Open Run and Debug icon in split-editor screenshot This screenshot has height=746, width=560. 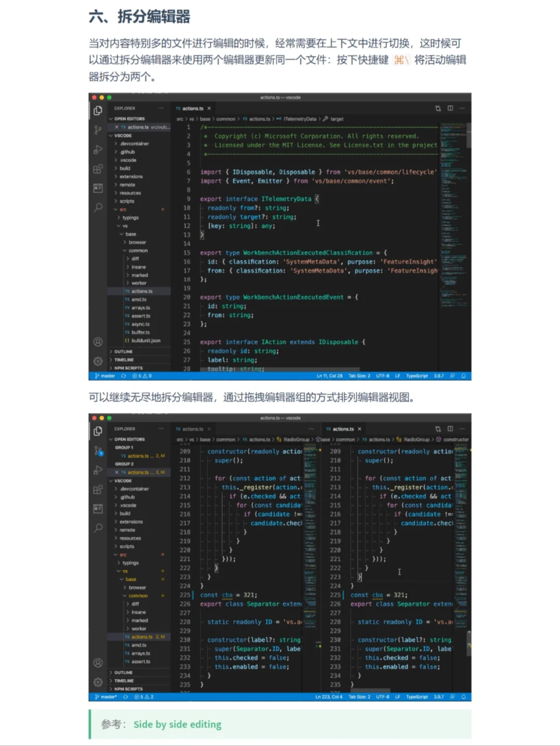pyautogui.click(x=98, y=470)
